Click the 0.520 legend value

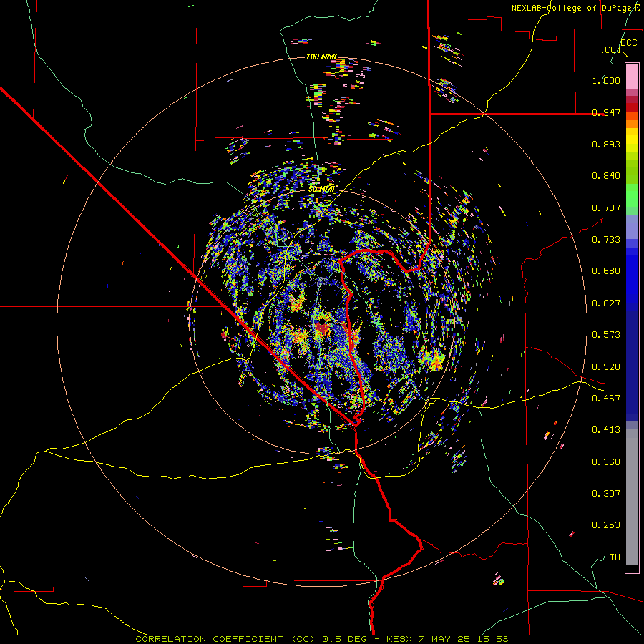click(606, 367)
